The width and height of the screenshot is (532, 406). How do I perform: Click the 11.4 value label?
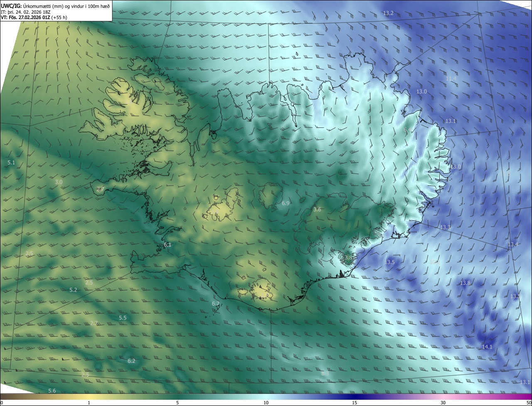[x=451, y=79]
